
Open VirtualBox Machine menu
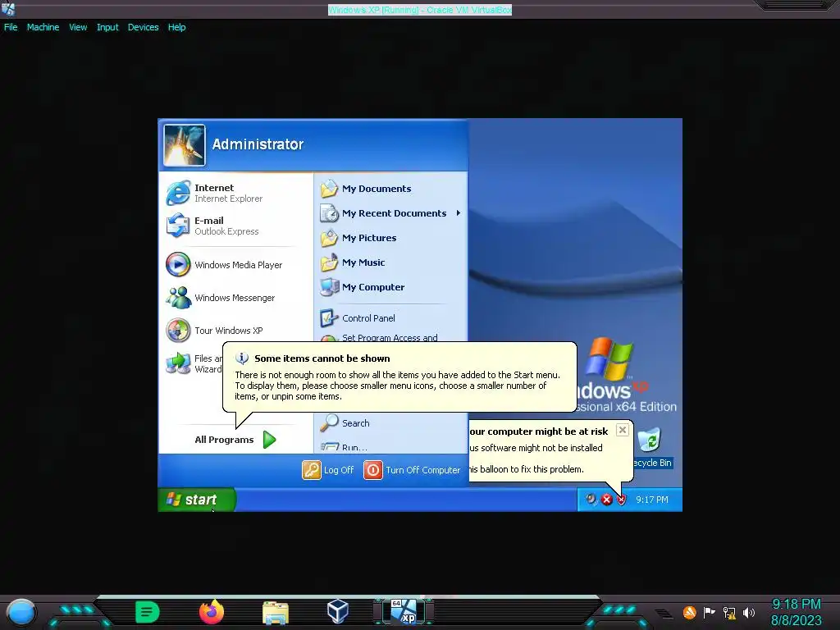[43, 27]
